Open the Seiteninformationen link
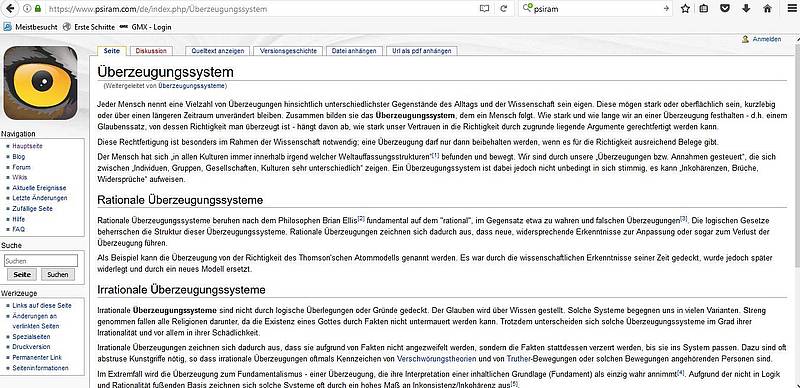 tap(40, 368)
